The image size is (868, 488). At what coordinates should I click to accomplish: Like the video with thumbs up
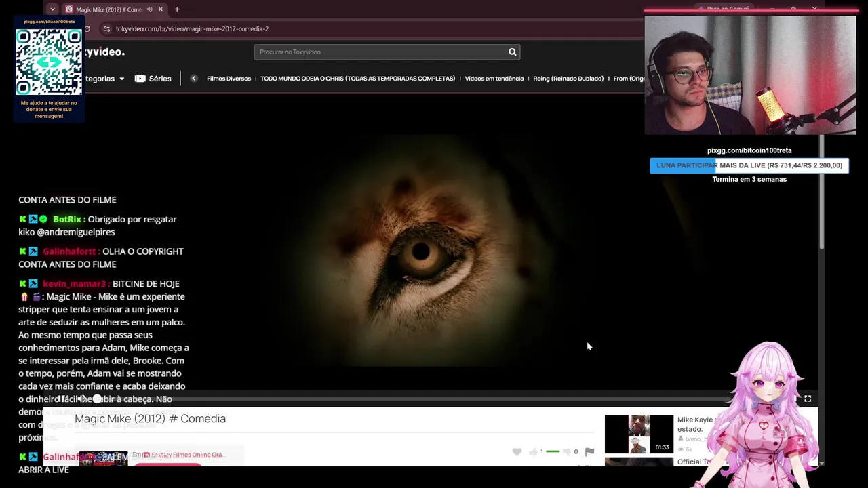tap(533, 452)
